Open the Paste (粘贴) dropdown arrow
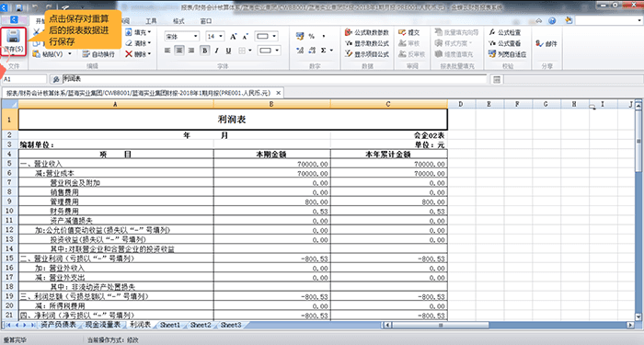Viewport: 644px width, 345px height. tap(70, 53)
